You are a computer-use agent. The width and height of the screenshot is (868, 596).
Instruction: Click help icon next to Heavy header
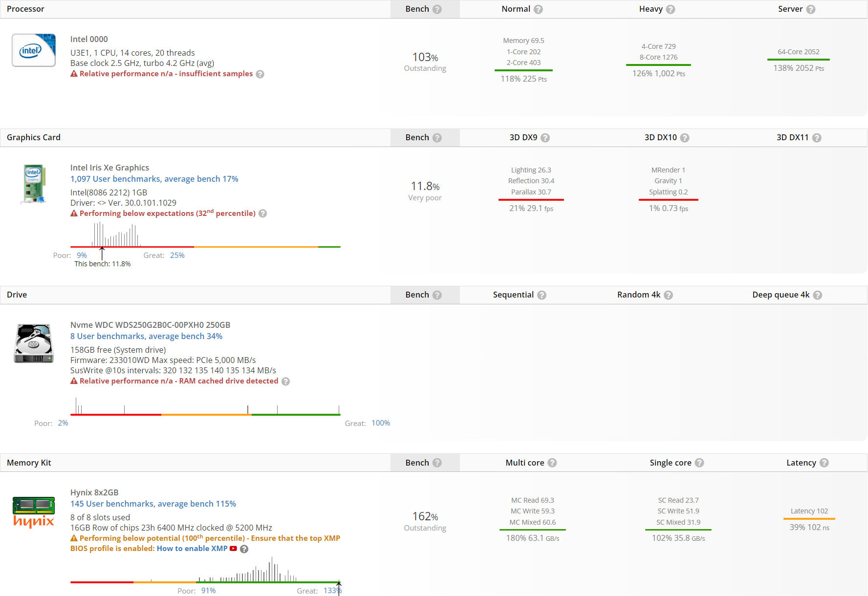pyautogui.click(x=671, y=9)
